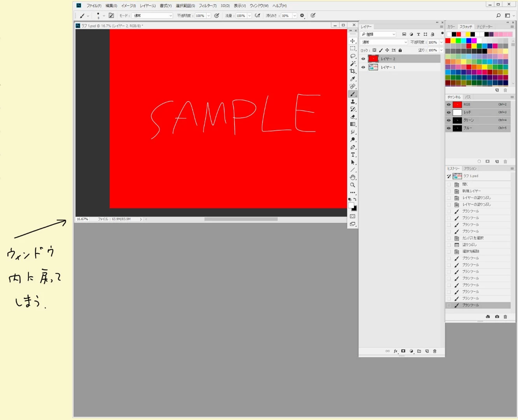Select the Eraser tool
518x420 pixels.
353,117
